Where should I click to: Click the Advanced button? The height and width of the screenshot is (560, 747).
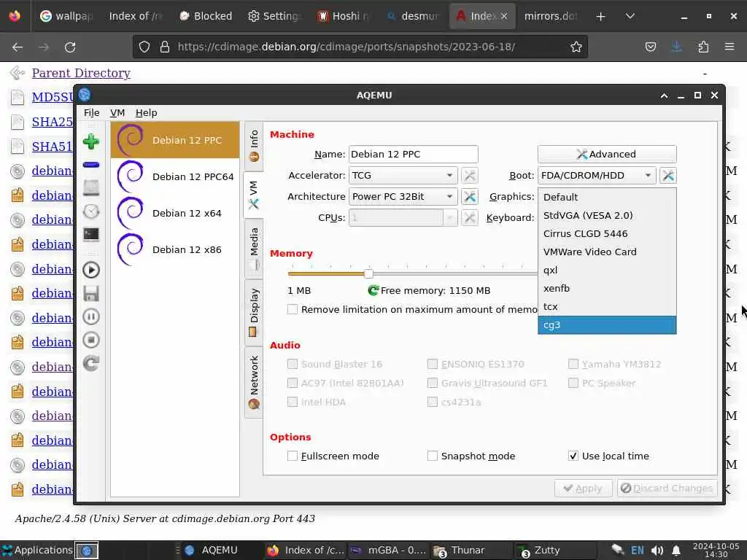click(607, 155)
